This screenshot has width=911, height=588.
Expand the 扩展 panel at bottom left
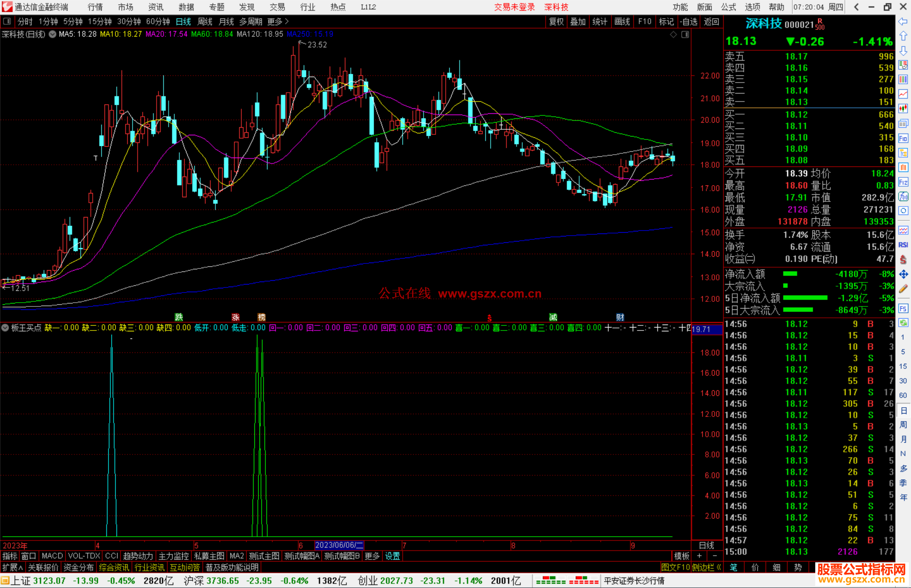click(13, 567)
